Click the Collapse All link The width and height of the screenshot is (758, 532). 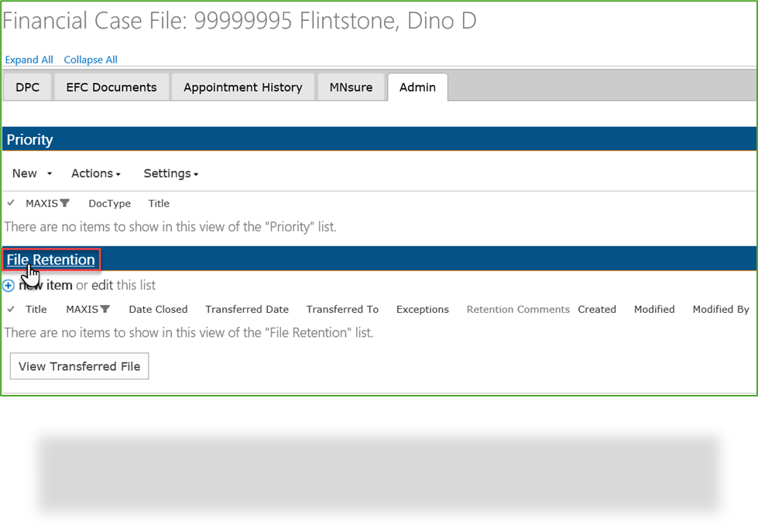[x=91, y=60]
